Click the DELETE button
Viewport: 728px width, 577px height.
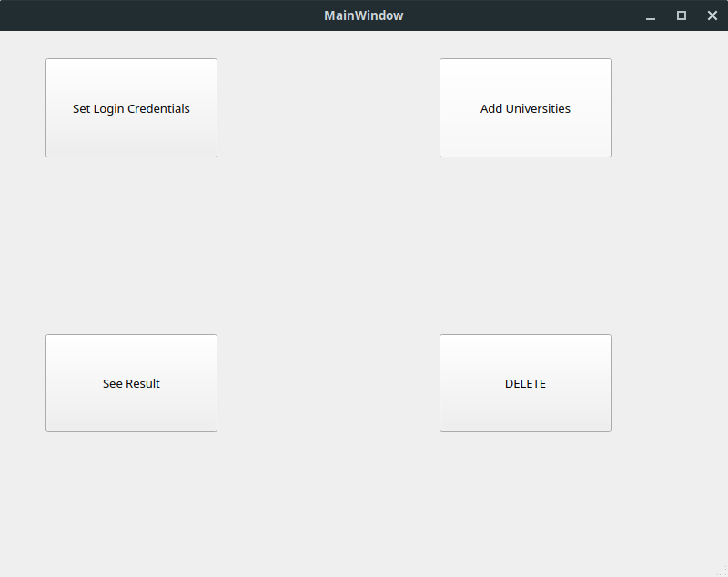pos(525,383)
